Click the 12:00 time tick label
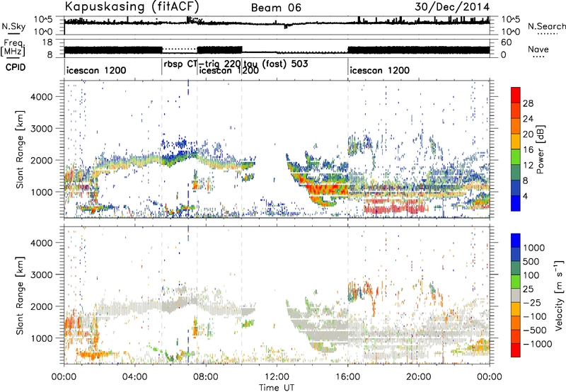The height and width of the screenshot is (392, 566). tap(277, 377)
